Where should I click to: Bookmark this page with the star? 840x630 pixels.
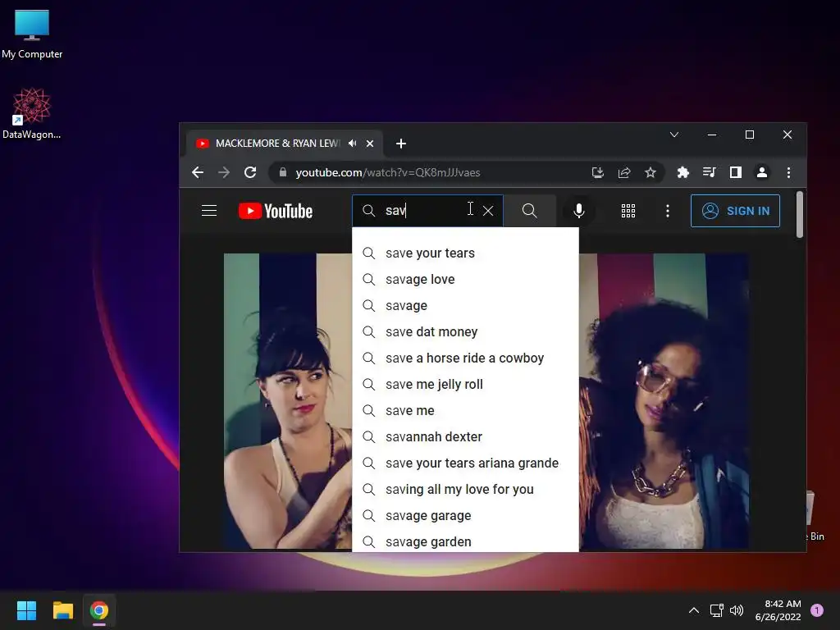pyautogui.click(x=651, y=172)
